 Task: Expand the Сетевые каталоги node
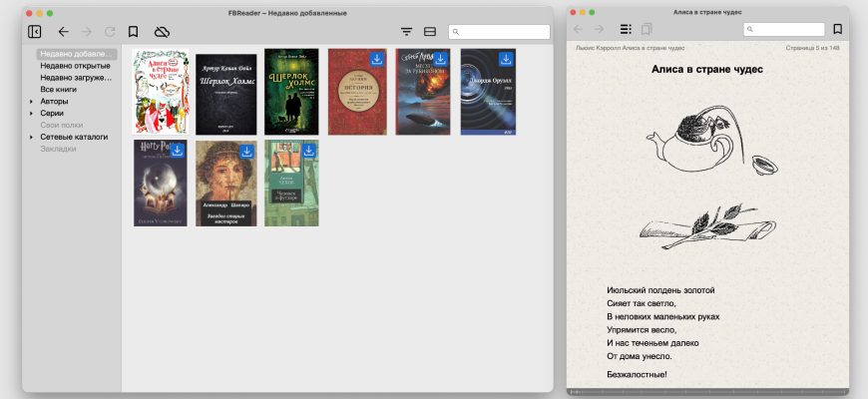point(31,137)
